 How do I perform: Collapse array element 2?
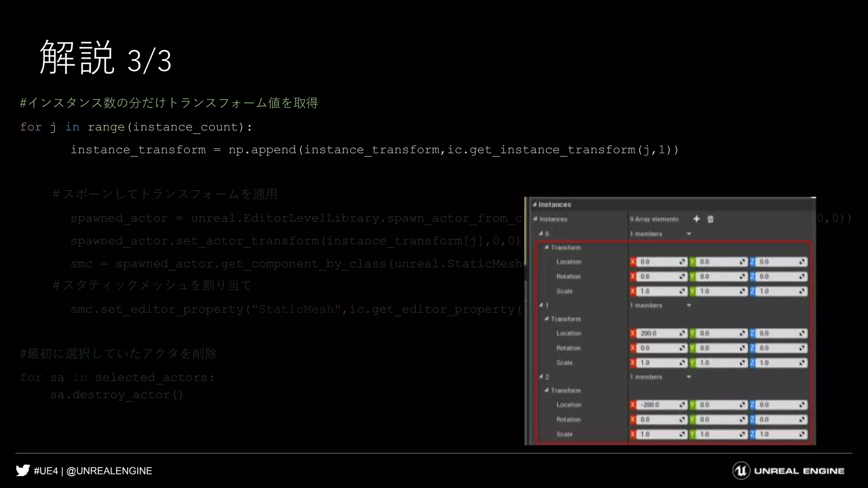click(x=541, y=377)
